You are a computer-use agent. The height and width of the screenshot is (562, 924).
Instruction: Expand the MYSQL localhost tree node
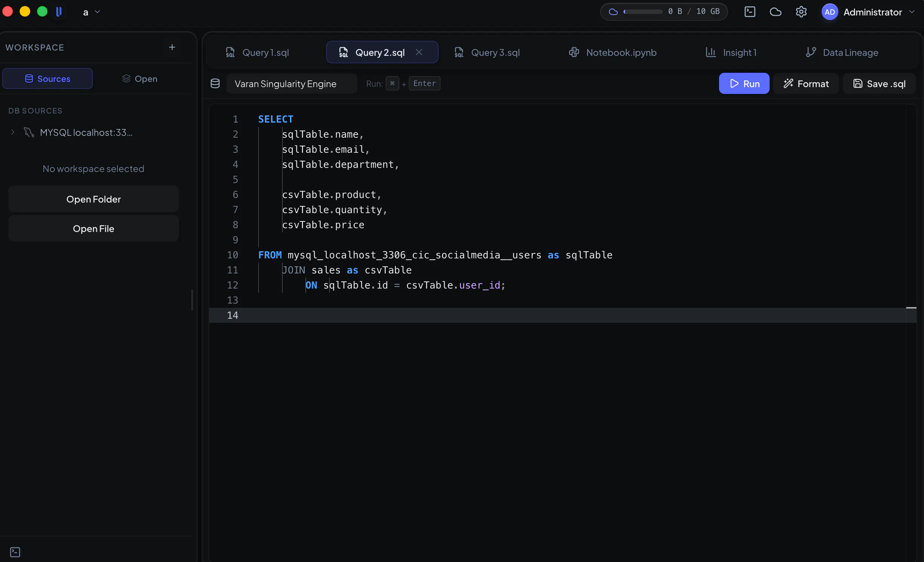[13, 132]
